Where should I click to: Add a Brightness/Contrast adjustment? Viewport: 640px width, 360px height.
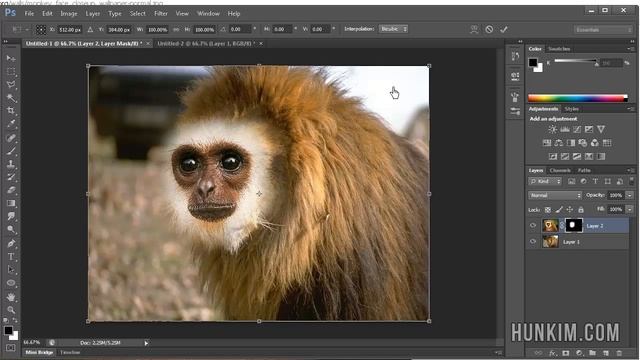click(x=552, y=129)
